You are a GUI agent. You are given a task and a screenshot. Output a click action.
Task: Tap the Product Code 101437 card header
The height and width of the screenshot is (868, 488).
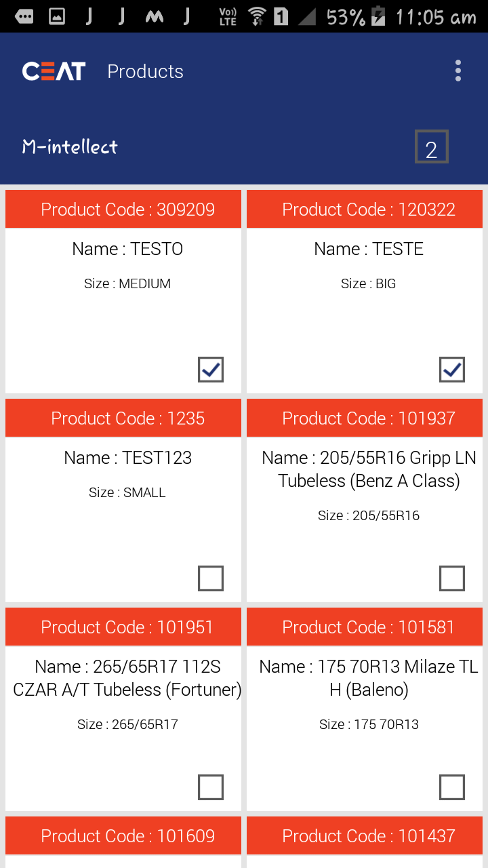[x=365, y=836]
